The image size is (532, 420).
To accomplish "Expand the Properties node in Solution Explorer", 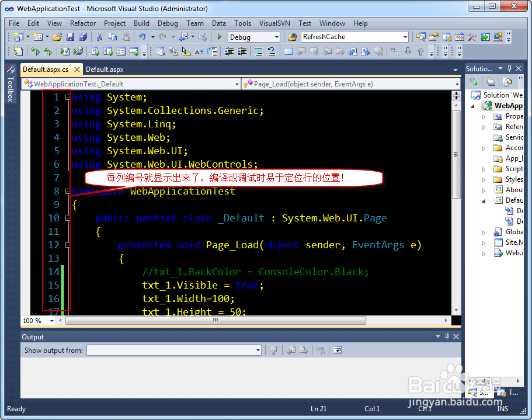I will tap(484, 117).
